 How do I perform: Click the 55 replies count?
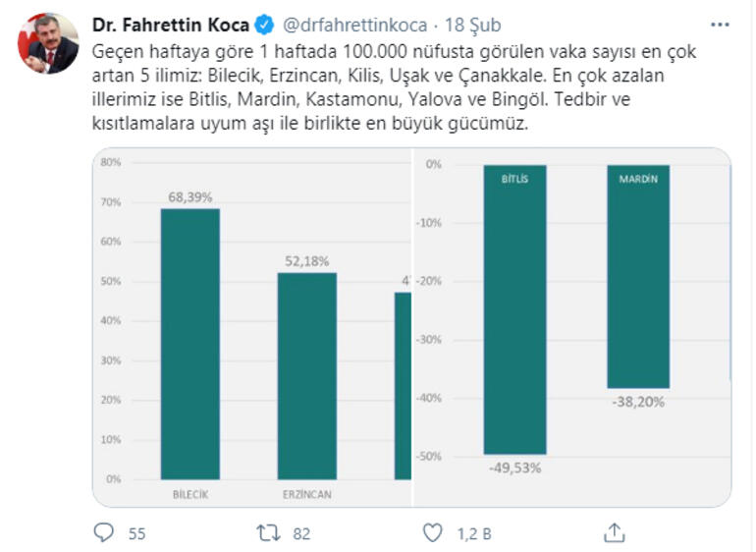coord(136,533)
